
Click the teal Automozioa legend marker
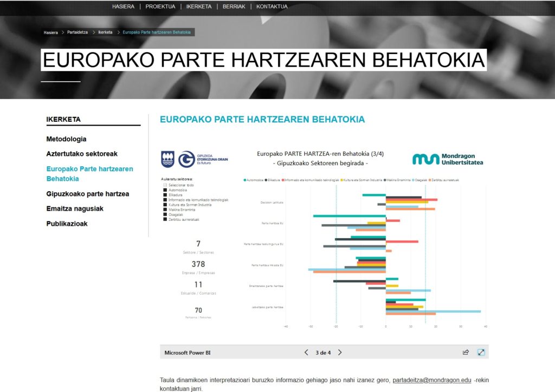click(x=246, y=180)
